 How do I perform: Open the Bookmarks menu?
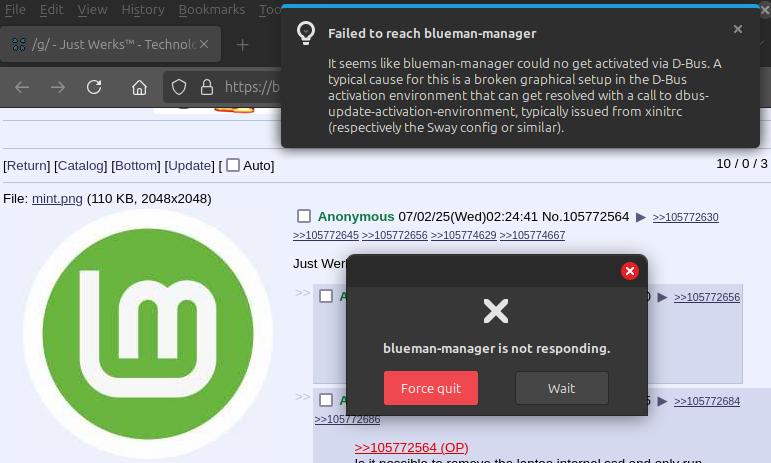point(211,9)
